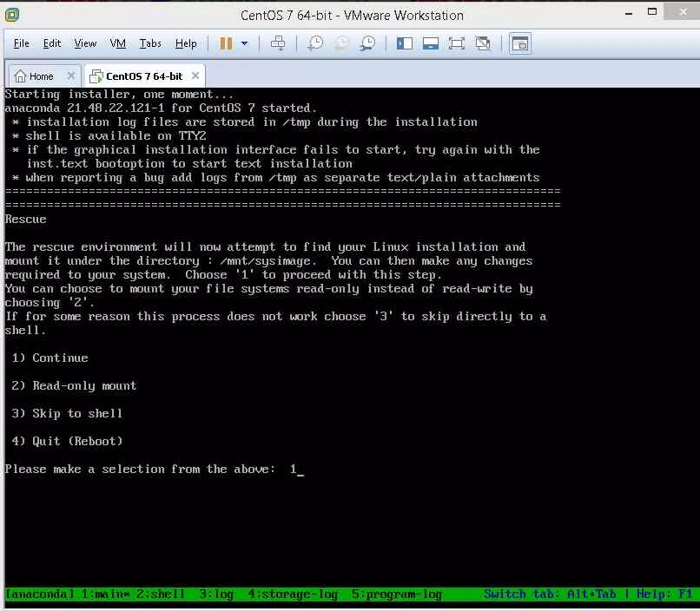Minimize the VMware Workstation window
The width and height of the screenshot is (700, 611).
coord(629,14)
